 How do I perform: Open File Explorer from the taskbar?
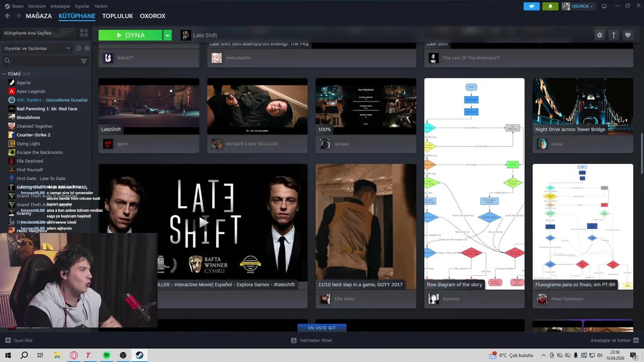pos(57,355)
